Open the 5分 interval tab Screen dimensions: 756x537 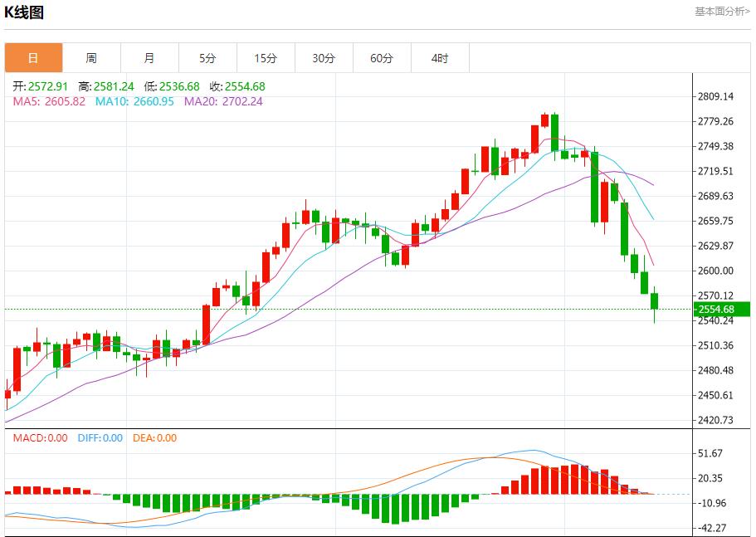(x=207, y=58)
